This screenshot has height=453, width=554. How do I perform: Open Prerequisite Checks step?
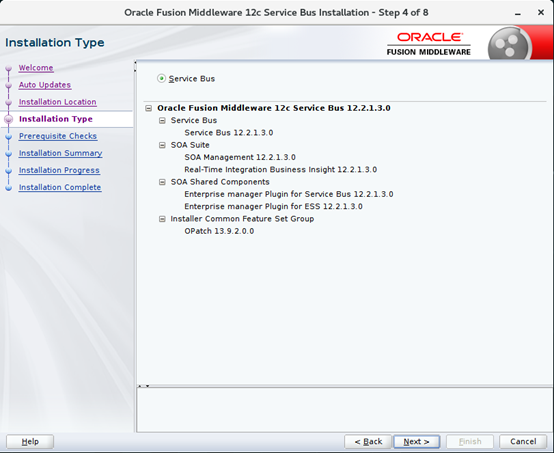[x=58, y=136]
